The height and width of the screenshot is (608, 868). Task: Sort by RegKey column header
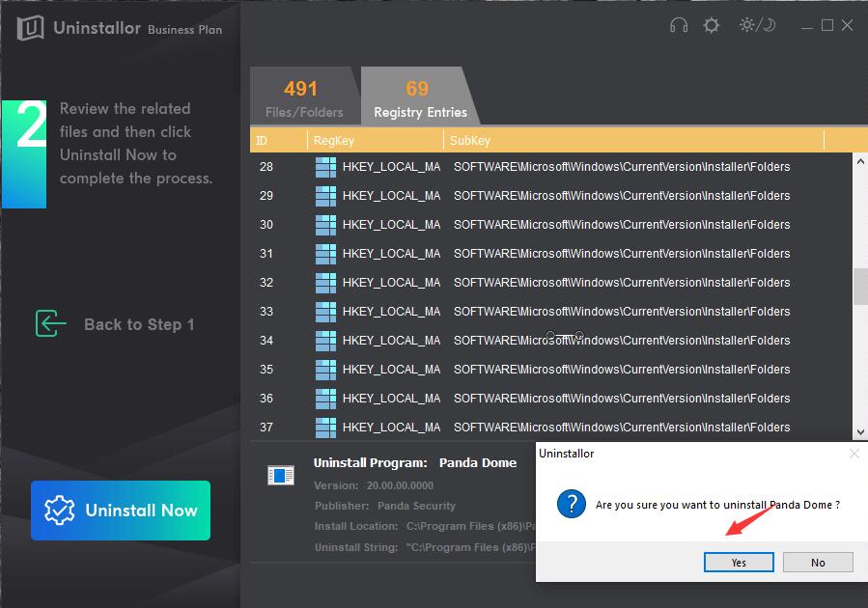[376, 141]
